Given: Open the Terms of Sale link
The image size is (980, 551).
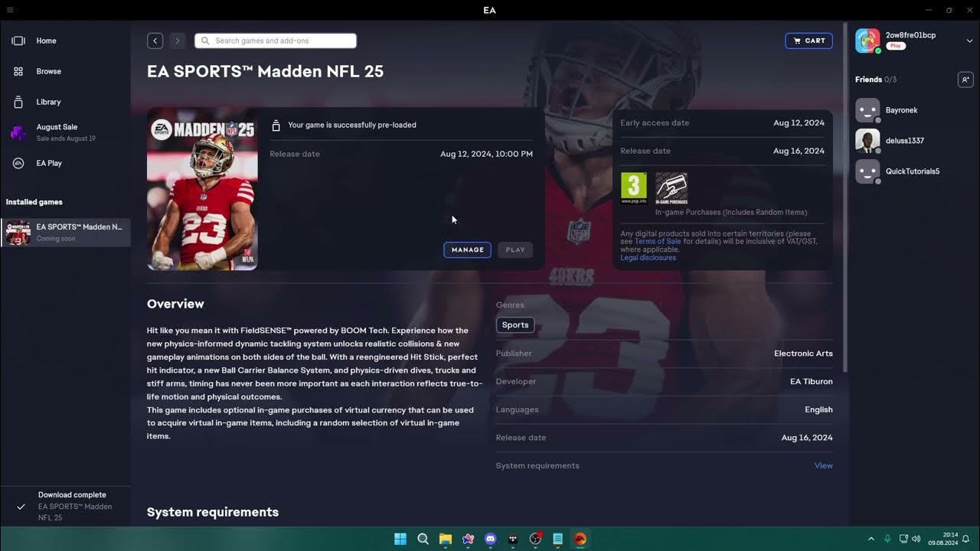Looking at the screenshot, I should pos(657,241).
